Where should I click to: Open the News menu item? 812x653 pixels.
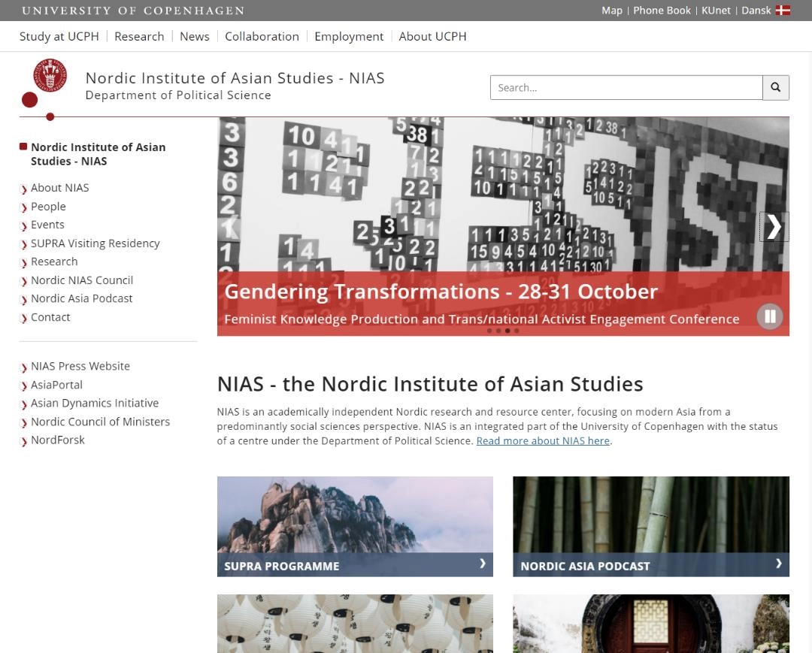[x=194, y=36]
